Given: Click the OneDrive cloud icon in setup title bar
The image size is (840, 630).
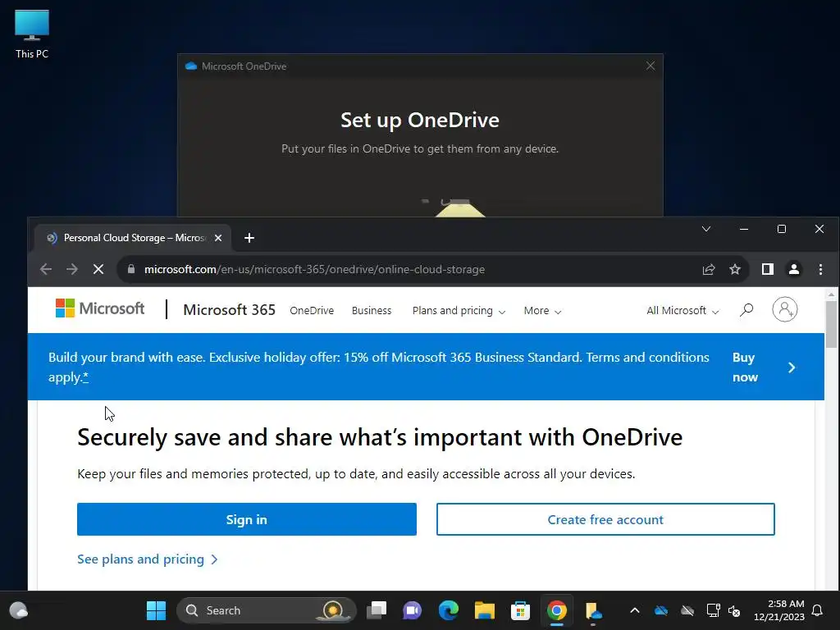Looking at the screenshot, I should [190, 66].
